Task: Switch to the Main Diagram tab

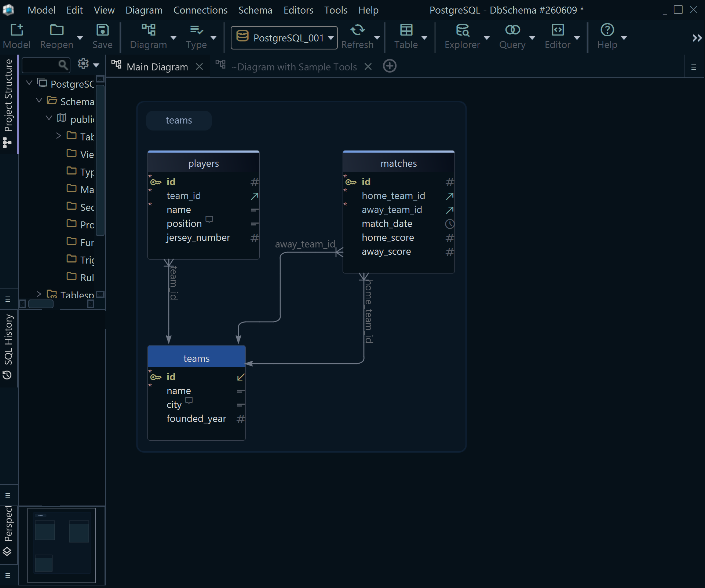Action: [x=157, y=67]
